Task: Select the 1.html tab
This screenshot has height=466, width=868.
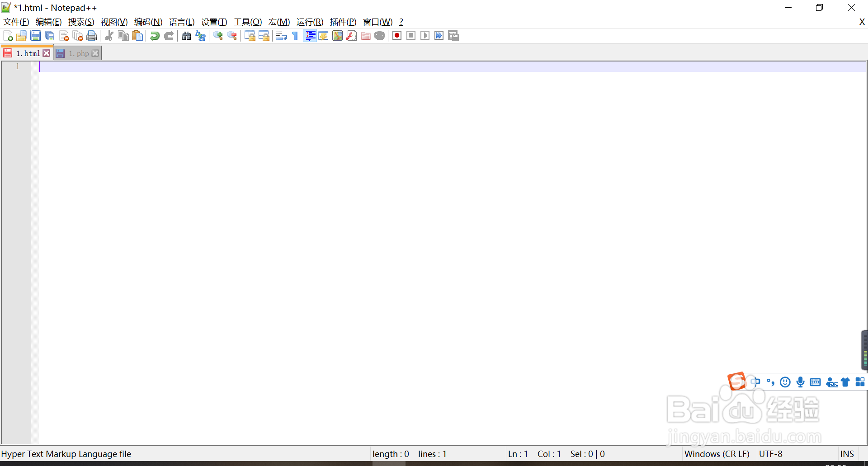Action: (28, 53)
